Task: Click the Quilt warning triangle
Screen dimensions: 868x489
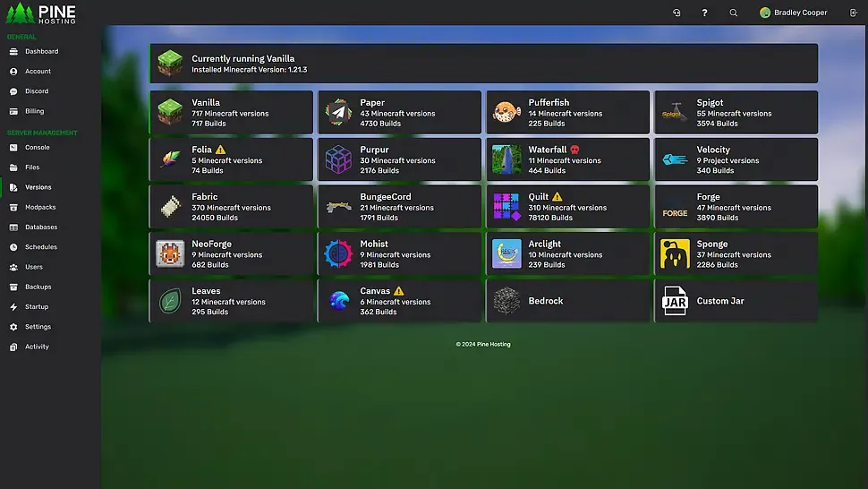Action: [x=557, y=197]
